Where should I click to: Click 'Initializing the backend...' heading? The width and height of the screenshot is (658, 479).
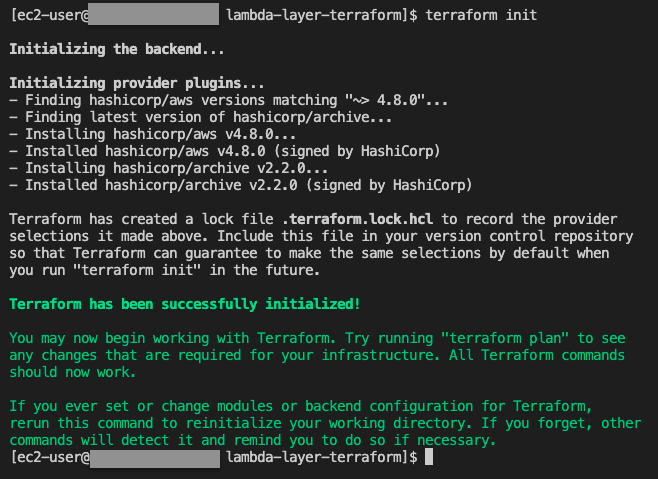coord(117,49)
